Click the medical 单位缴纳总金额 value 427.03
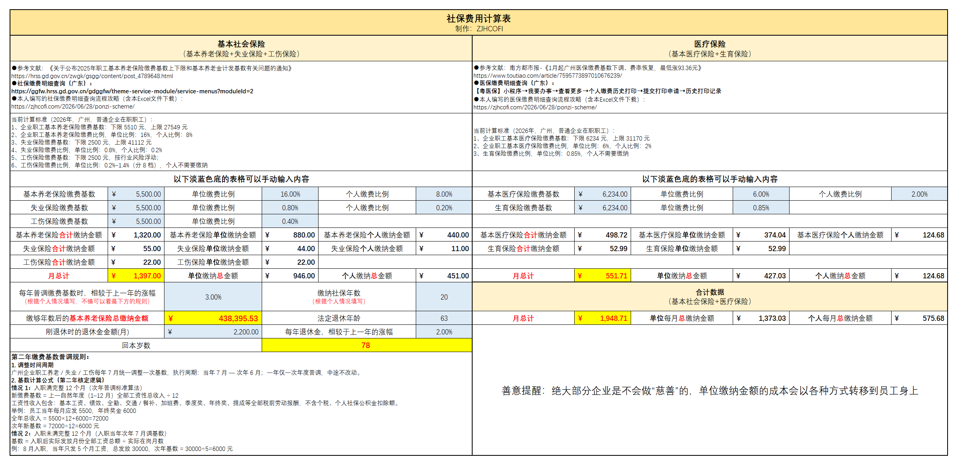 pyautogui.click(x=761, y=276)
